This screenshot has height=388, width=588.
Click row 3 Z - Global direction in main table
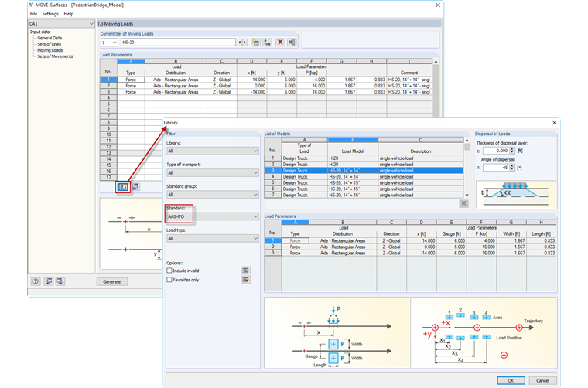point(221,92)
